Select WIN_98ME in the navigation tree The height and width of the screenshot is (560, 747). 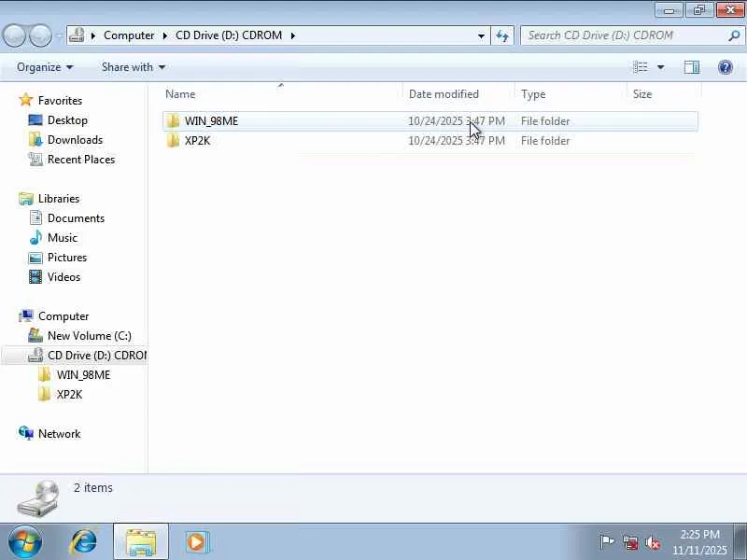click(83, 375)
